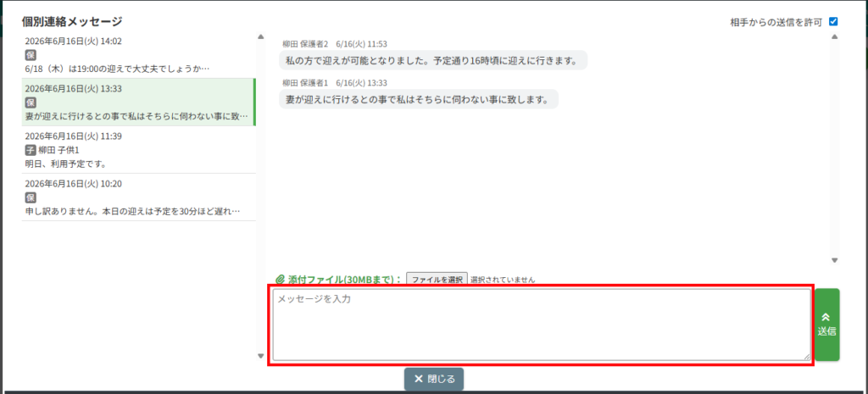Click into the メッセージを入力 text area
Image resolution: width=868 pixels, height=394 pixels.
(x=542, y=325)
